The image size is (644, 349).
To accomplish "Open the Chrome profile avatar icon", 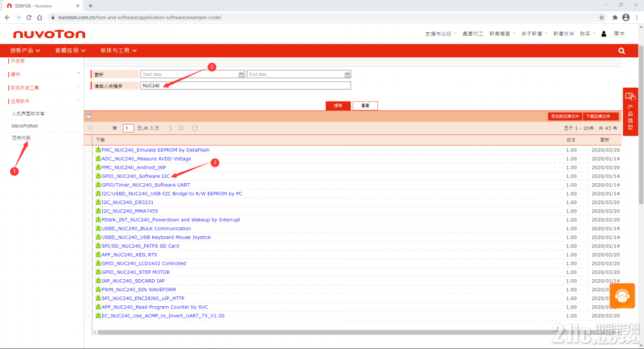I will point(626,17).
